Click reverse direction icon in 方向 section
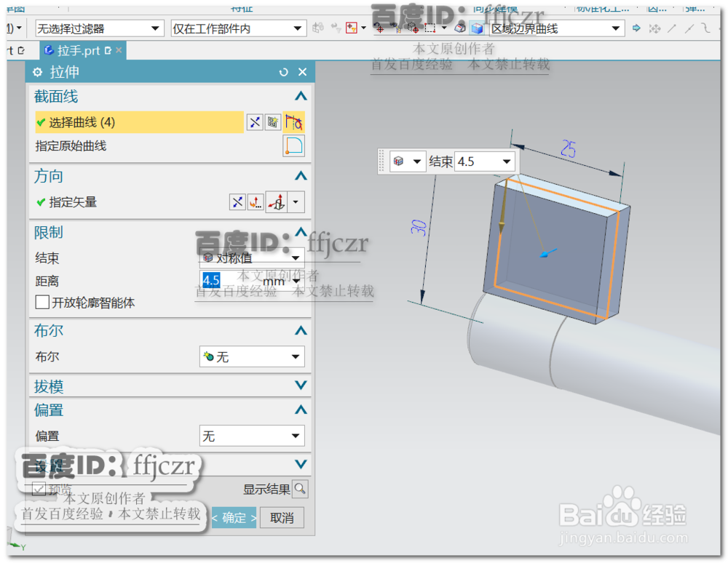The width and height of the screenshot is (728, 563). (237, 202)
